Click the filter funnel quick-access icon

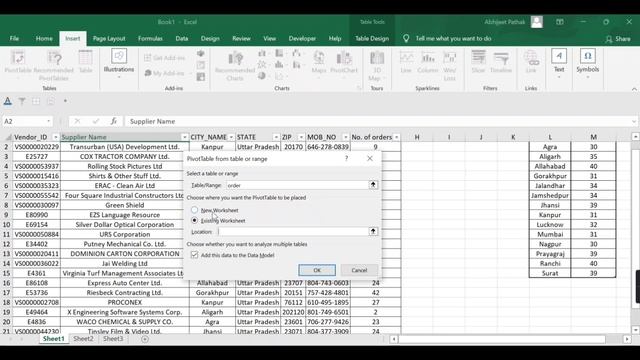coord(22,101)
